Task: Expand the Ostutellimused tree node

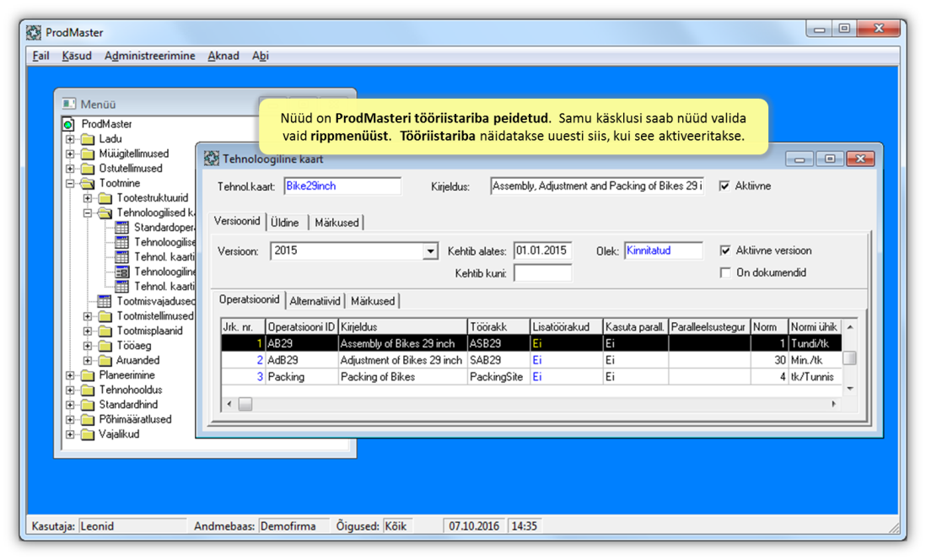Action: coord(70,169)
